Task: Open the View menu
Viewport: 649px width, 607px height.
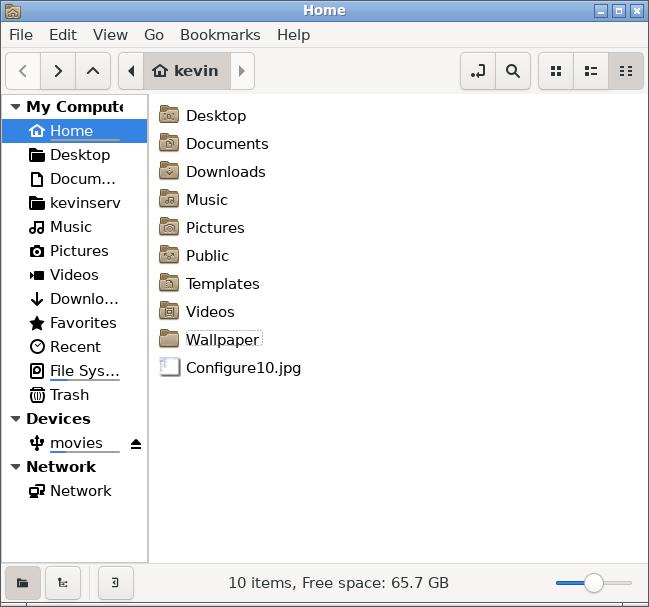Action: pos(110,34)
